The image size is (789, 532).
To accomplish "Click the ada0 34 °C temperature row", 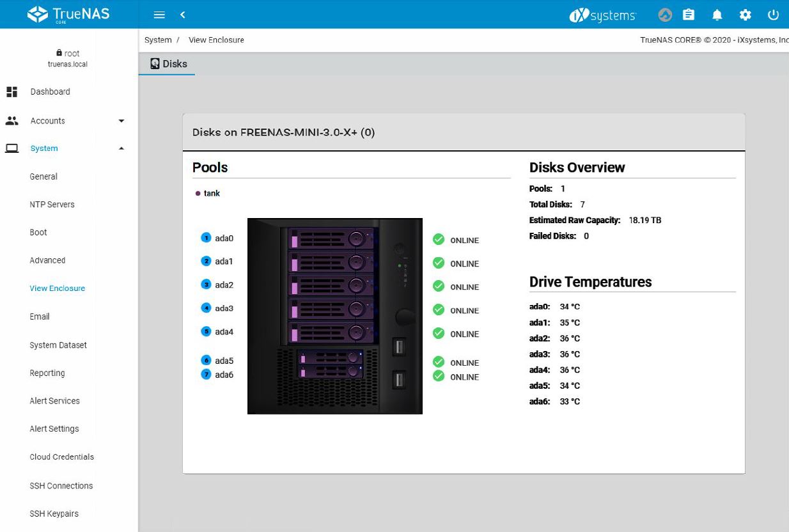I will click(x=554, y=307).
